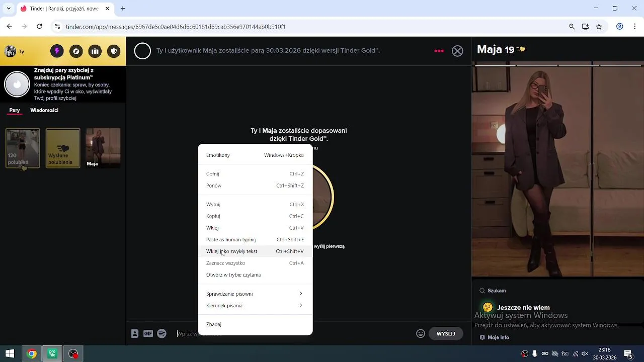Open Maja's avatar circle in chat header

pyautogui.click(x=142, y=51)
